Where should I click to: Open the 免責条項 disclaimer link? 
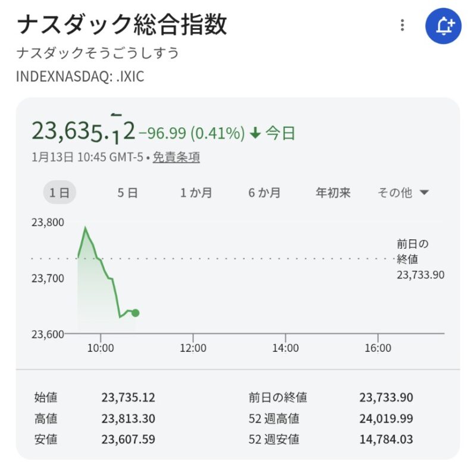point(176,157)
